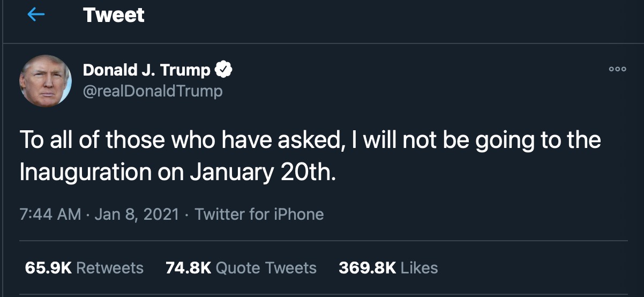Click the tweet's first line of text
The width and height of the screenshot is (644, 297).
pos(310,140)
